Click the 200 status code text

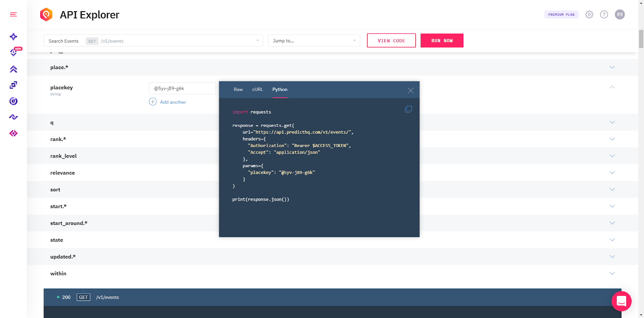(x=66, y=297)
